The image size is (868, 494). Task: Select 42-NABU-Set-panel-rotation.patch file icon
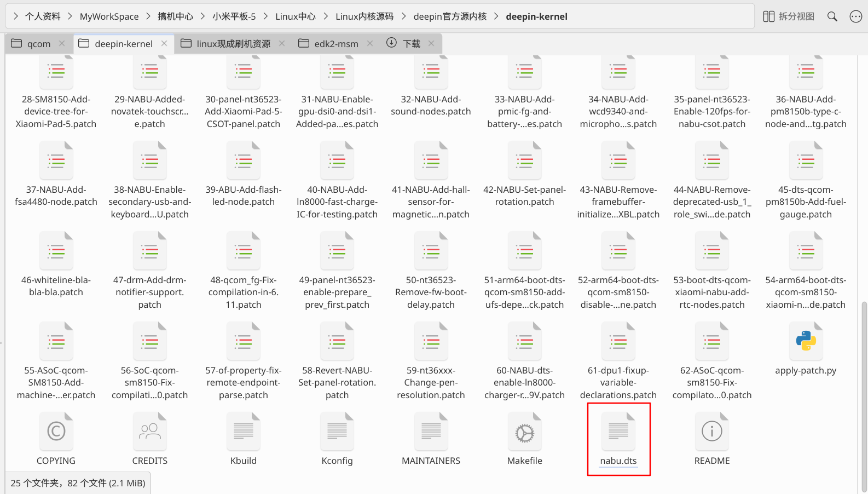tap(524, 160)
